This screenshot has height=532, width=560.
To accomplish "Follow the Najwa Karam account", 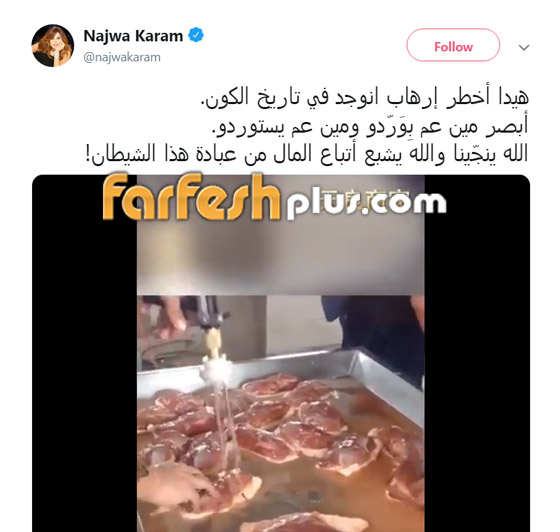I will tap(453, 45).
